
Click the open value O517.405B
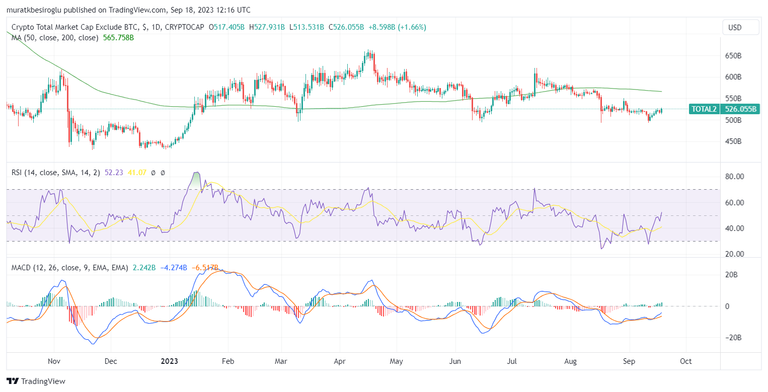point(228,28)
